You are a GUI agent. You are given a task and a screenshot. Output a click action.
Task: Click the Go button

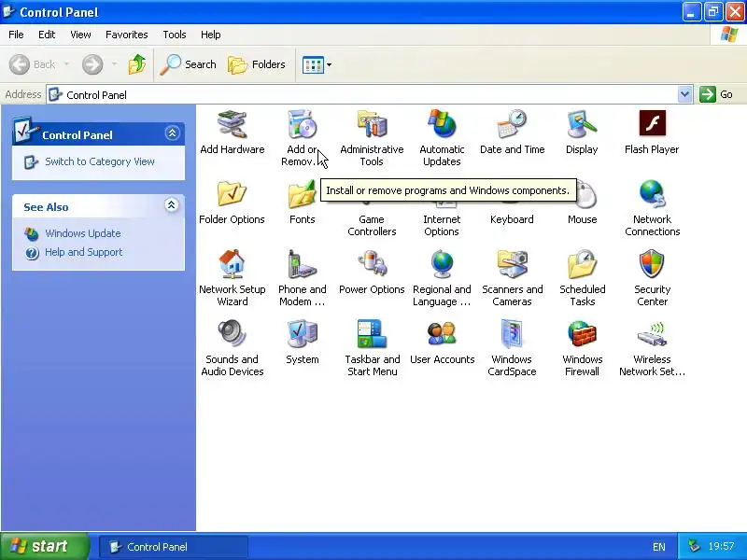click(716, 94)
